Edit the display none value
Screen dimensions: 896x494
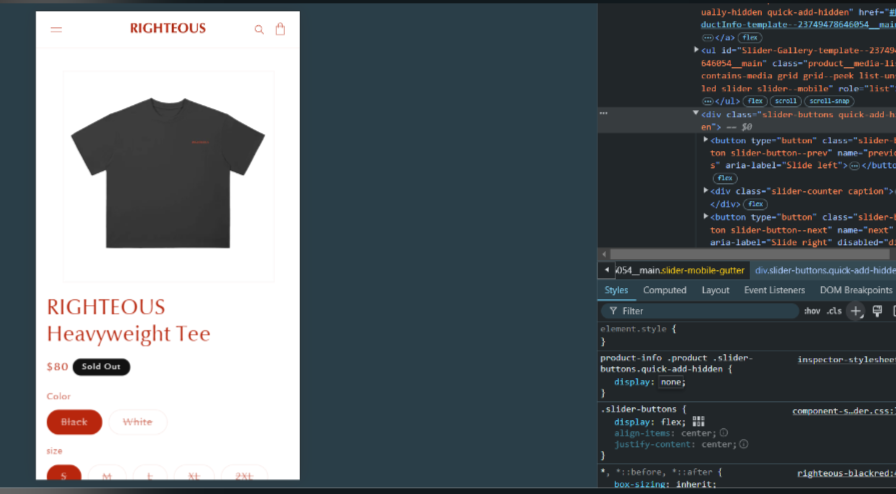click(670, 382)
